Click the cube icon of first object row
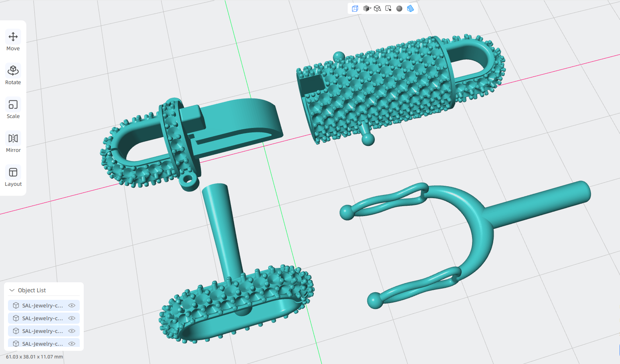This screenshot has width=620, height=364. click(x=16, y=305)
